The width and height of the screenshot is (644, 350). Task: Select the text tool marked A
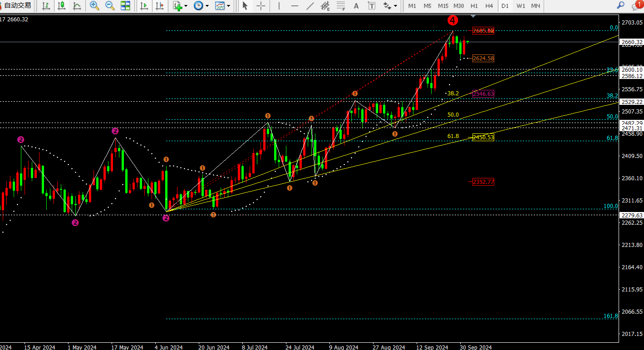click(356, 6)
